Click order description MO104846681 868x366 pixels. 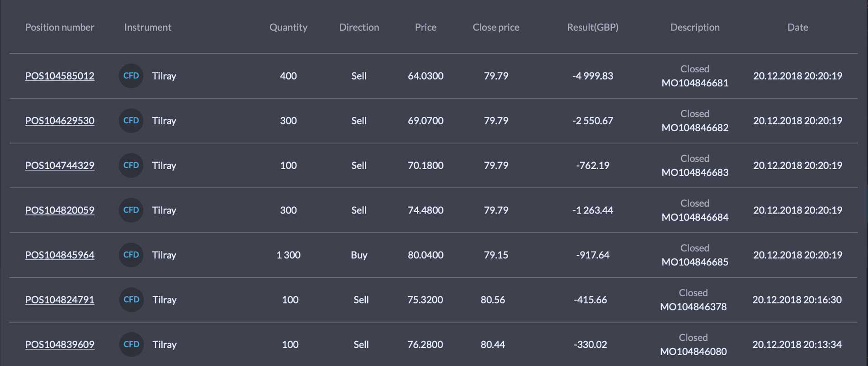tap(695, 83)
